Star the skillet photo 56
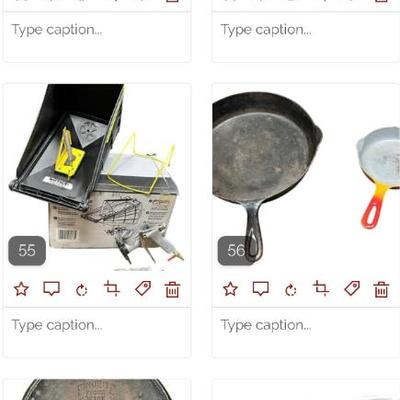The width and height of the screenshot is (400, 400). [230, 289]
